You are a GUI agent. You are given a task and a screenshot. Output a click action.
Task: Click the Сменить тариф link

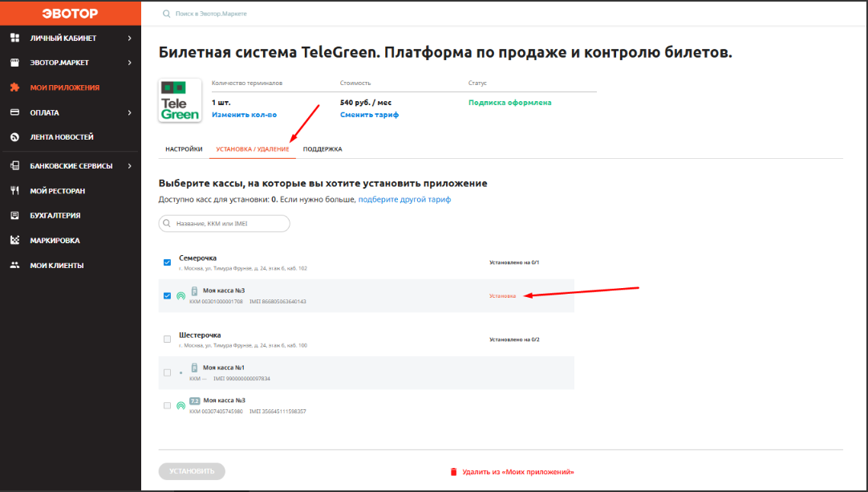click(369, 115)
